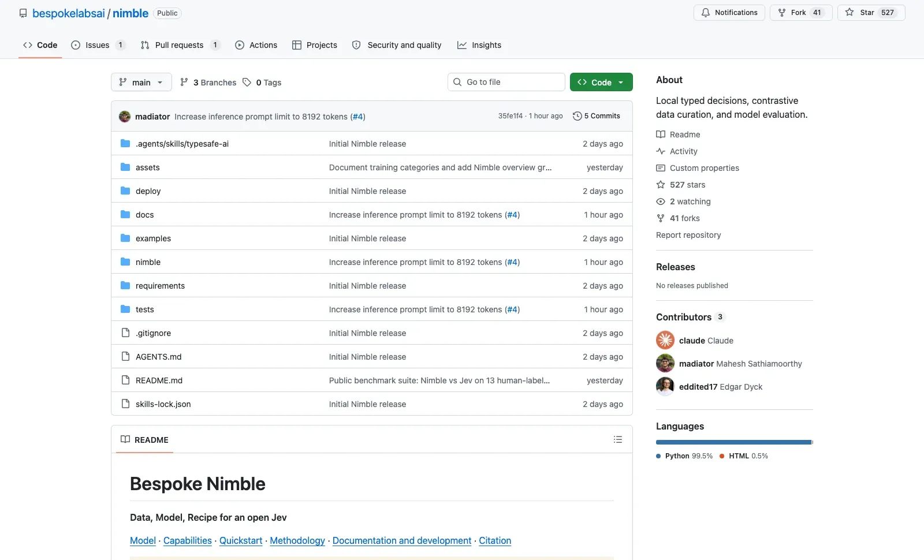Select Security and quality tab
The width and height of the screenshot is (924, 560).
397,45
